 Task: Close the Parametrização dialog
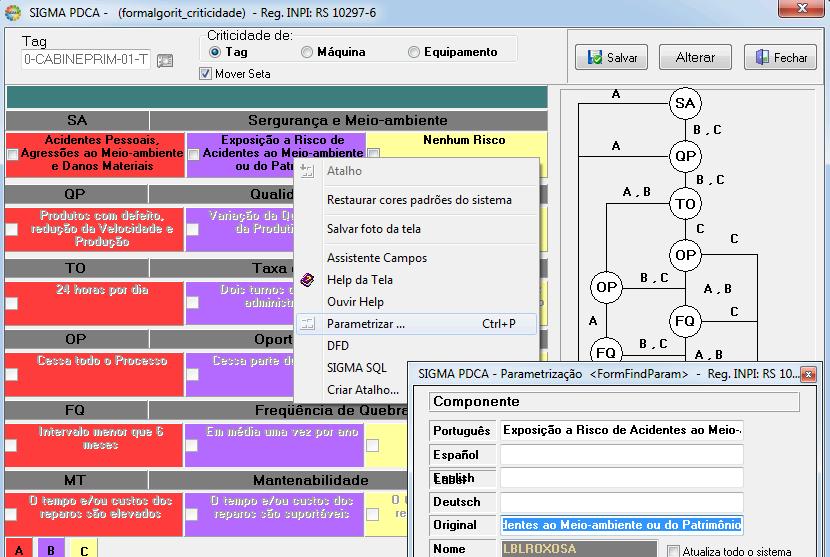pyautogui.click(x=808, y=374)
